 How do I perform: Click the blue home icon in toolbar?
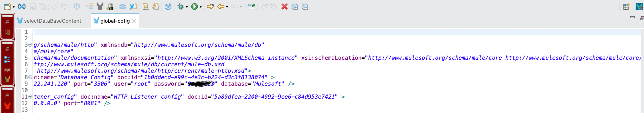77,6
